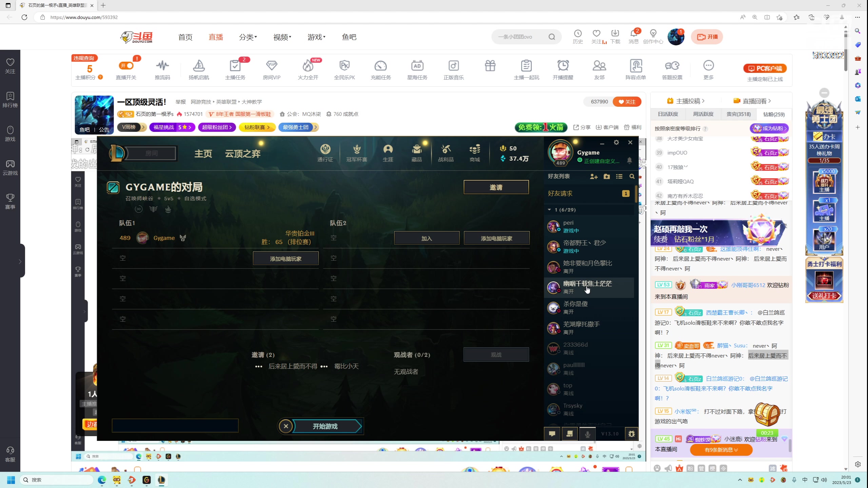Viewport: 868px width, 488px height.
Task: Select the 周活跃度 ranking tab
Action: point(703,114)
